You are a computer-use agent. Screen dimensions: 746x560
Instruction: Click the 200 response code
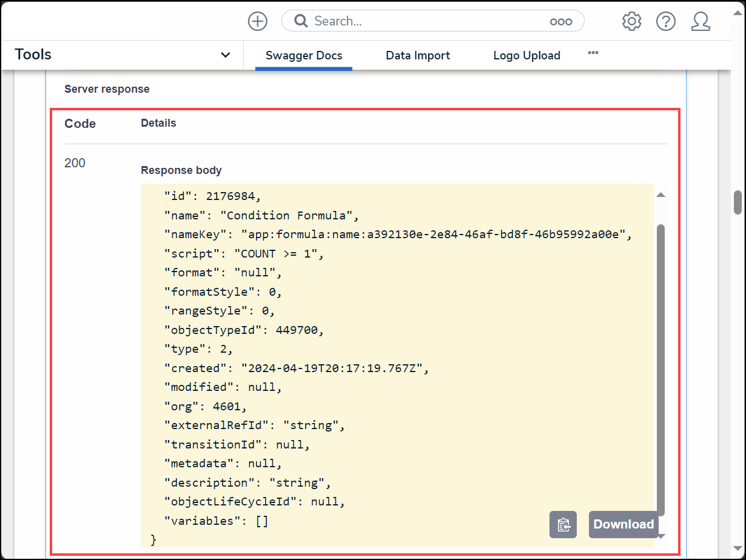pyautogui.click(x=75, y=163)
